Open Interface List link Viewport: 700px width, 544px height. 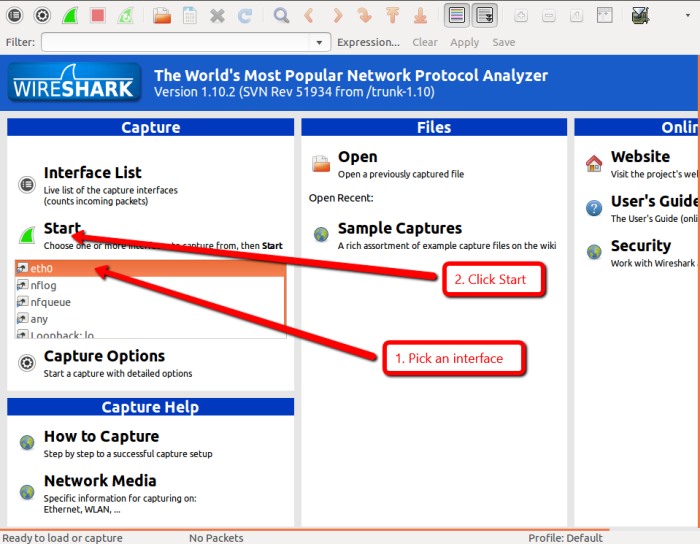[92, 173]
